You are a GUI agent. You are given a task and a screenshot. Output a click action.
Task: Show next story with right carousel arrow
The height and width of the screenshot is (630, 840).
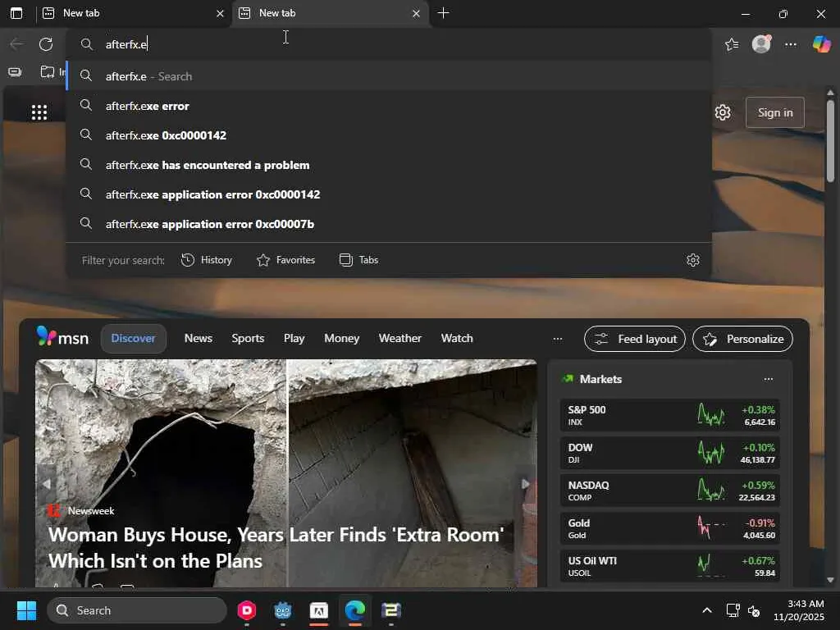point(525,484)
